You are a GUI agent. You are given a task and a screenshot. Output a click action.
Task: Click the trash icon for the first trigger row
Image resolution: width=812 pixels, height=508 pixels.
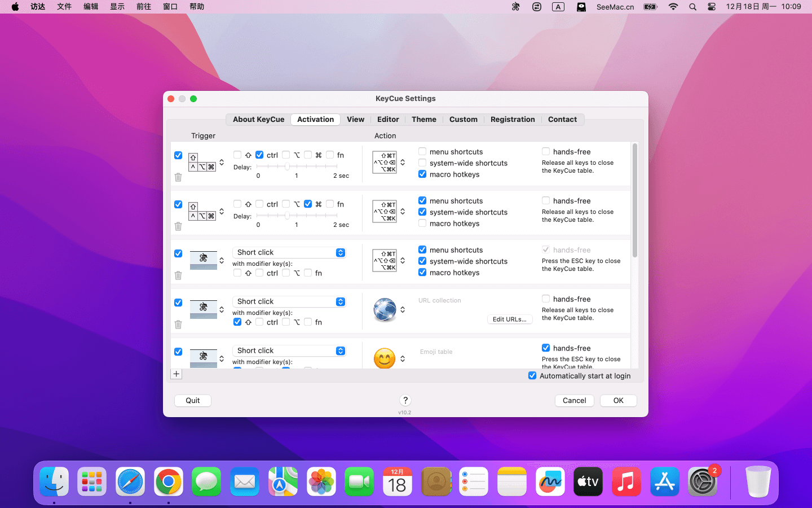(x=178, y=177)
